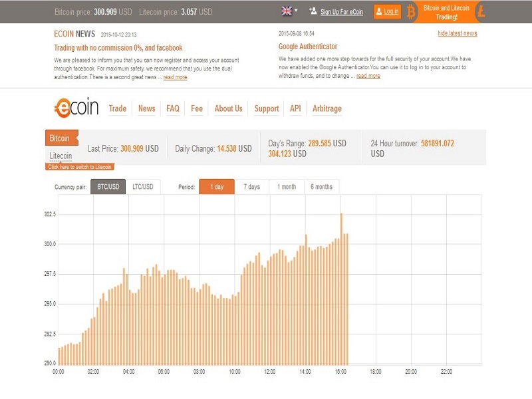Image resolution: width=532 pixels, height=399 pixels.
Task: Click the Bitcoin symbol in header
Action: click(411, 11)
